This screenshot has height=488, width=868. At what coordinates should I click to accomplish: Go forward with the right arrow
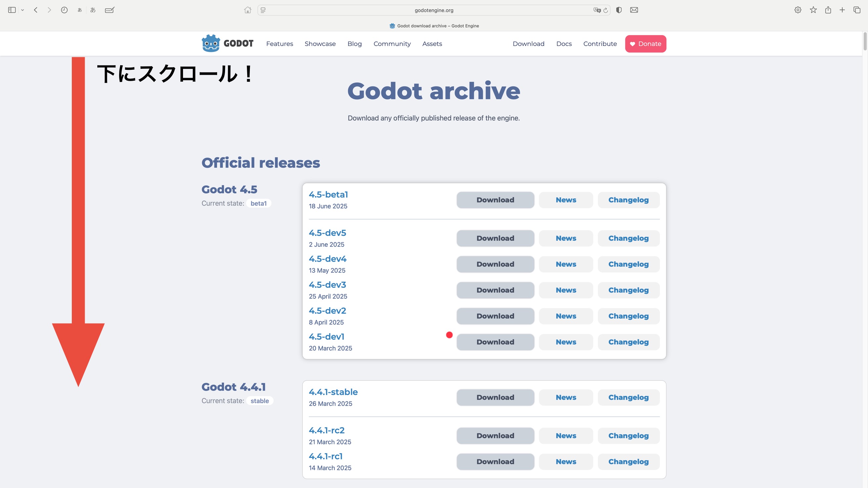point(49,10)
